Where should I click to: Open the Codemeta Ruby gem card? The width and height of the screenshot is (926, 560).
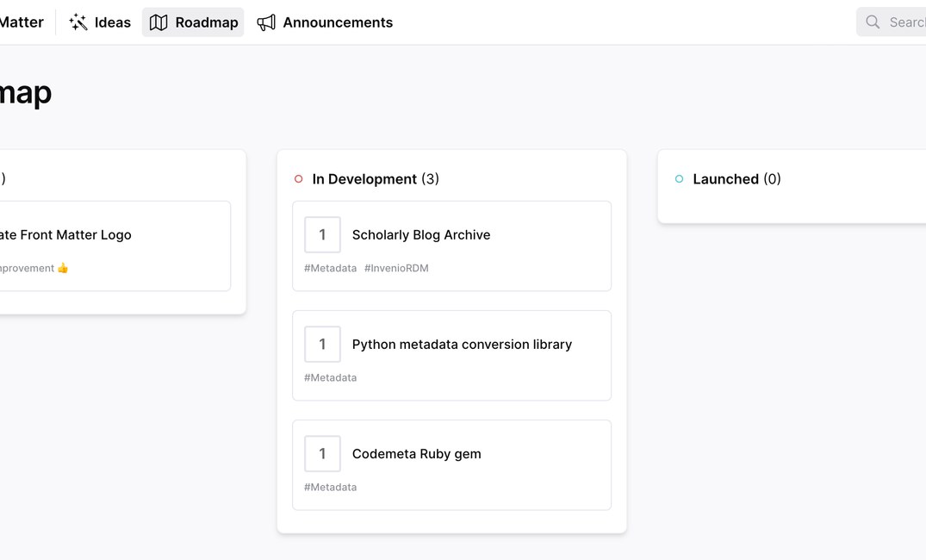[416, 453]
